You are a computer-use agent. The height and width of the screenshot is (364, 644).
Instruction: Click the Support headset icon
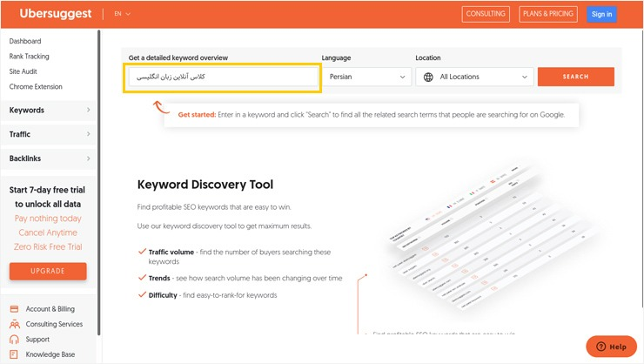tap(14, 340)
